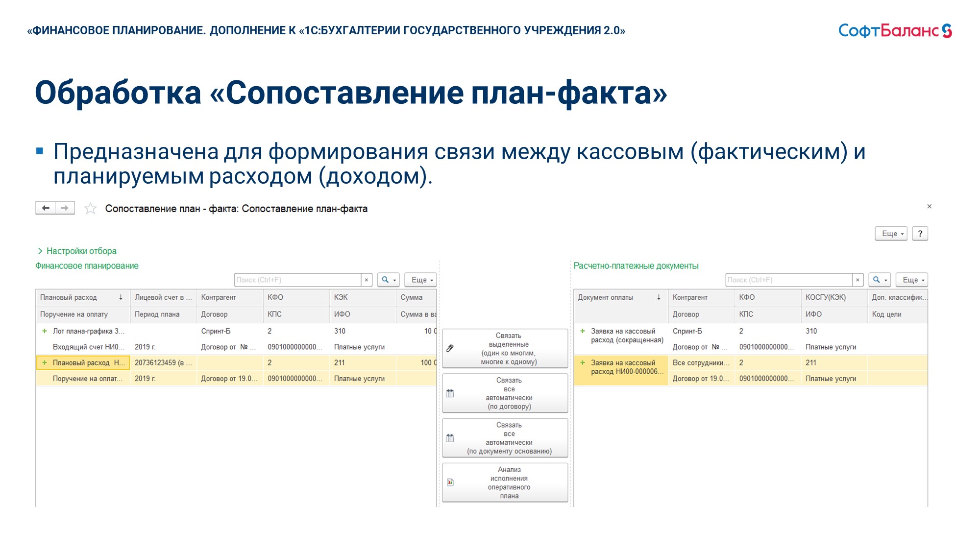Click Связать все автоматически (по документу основанию)
This screenshot has height=551, width=980.
(505, 438)
